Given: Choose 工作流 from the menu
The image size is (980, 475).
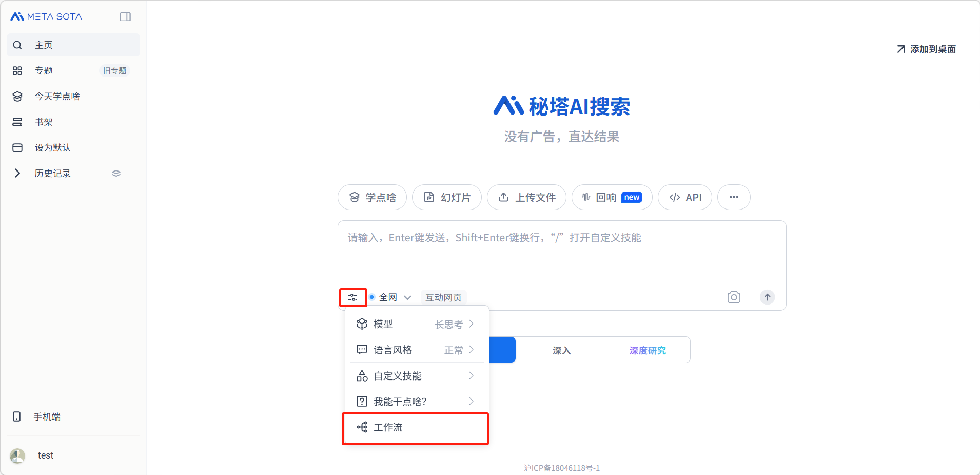Looking at the screenshot, I should [415, 428].
